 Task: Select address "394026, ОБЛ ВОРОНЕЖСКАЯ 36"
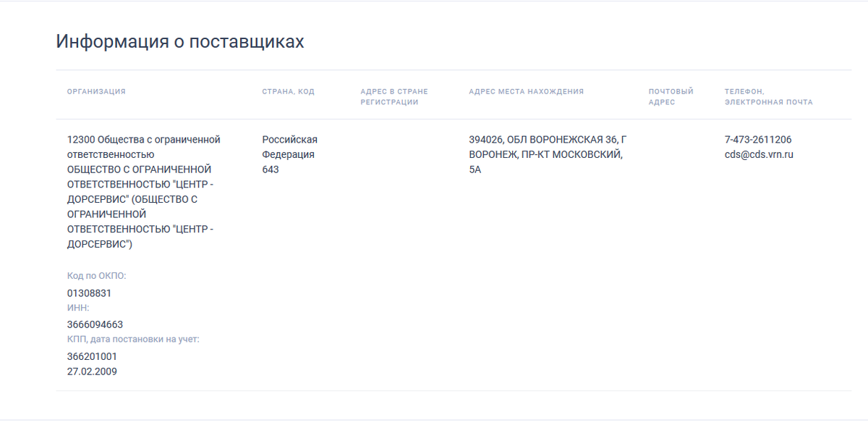548,154
